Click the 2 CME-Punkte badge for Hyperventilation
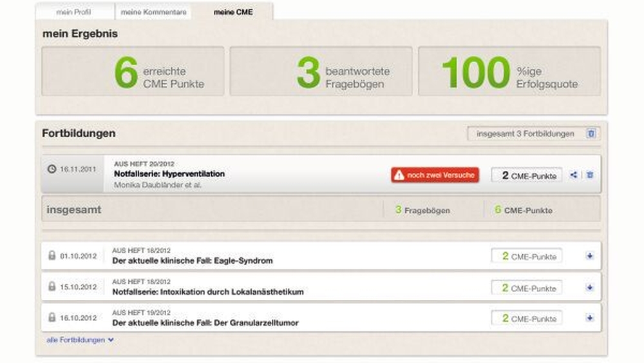The width and height of the screenshot is (644, 363). [527, 175]
